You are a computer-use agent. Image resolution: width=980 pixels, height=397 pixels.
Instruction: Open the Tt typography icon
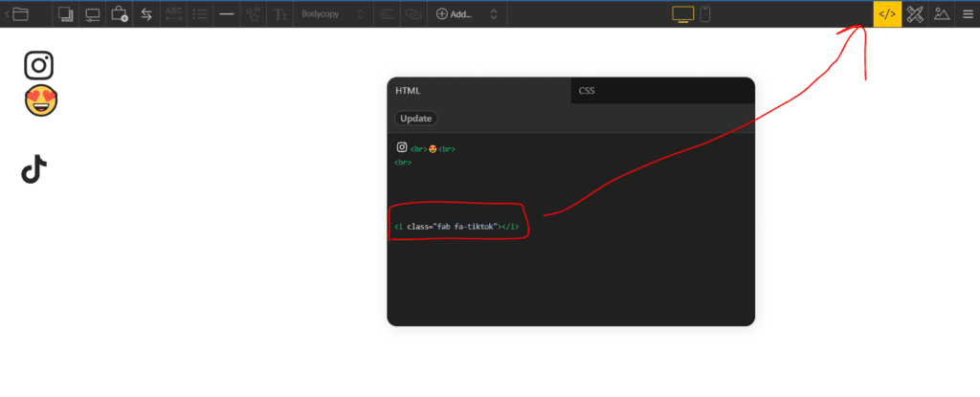point(279,13)
